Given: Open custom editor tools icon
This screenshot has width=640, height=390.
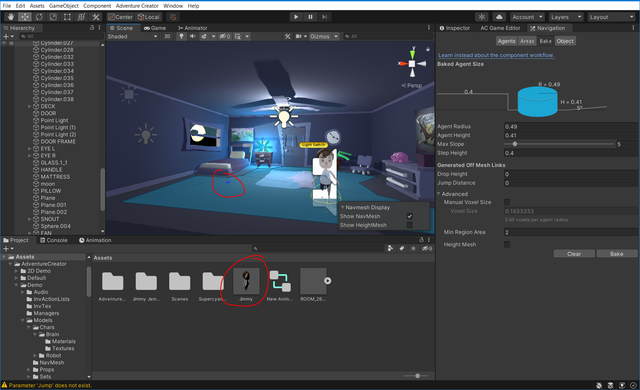Looking at the screenshot, I should click(x=96, y=17).
